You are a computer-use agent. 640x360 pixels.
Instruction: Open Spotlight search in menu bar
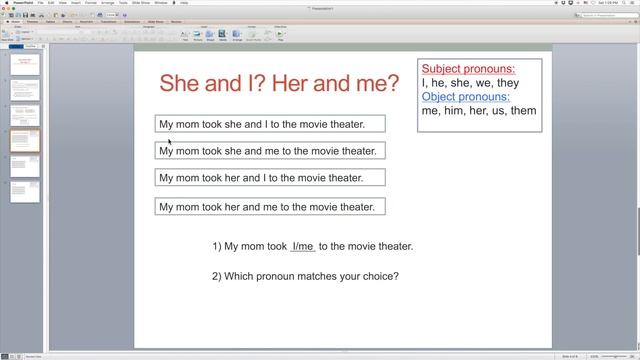[624, 3]
